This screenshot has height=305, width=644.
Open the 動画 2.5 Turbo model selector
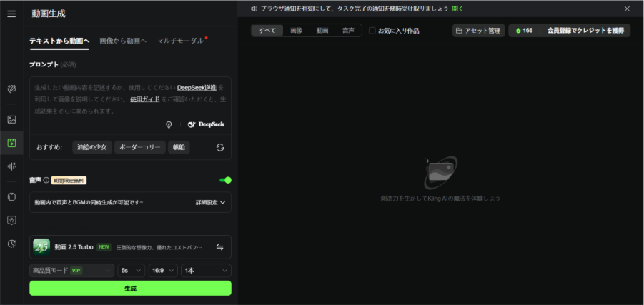pyautogui.click(x=130, y=246)
